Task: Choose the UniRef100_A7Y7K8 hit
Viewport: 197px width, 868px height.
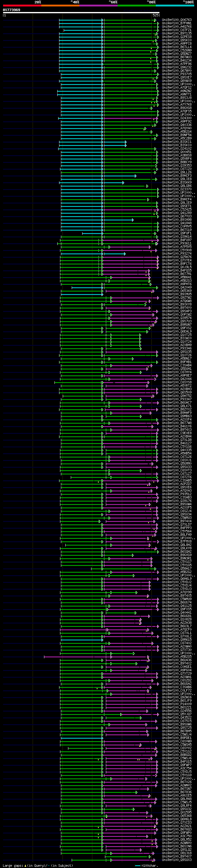Action: (176, 104)
